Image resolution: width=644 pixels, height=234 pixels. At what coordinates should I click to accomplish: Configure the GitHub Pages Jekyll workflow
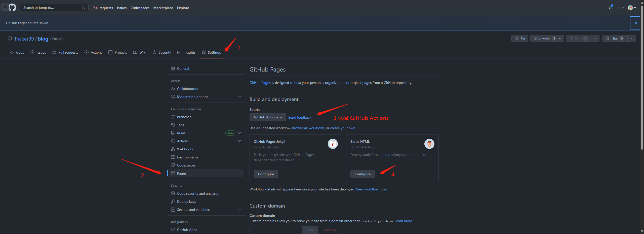tap(266, 174)
